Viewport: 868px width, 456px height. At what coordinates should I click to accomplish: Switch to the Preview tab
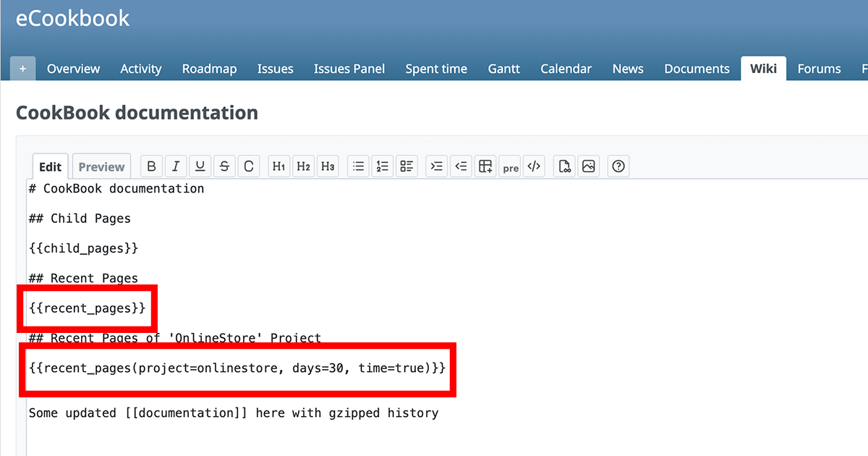click(x=101, y=166)
